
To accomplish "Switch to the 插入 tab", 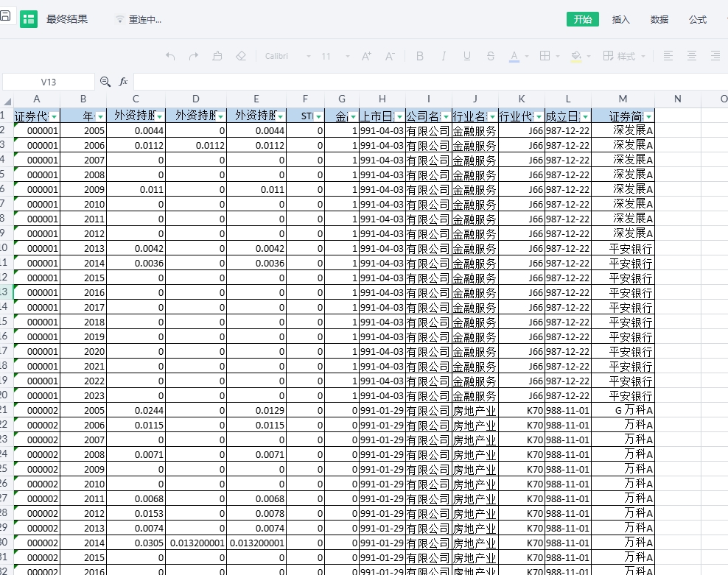I will tap(620, 19).
